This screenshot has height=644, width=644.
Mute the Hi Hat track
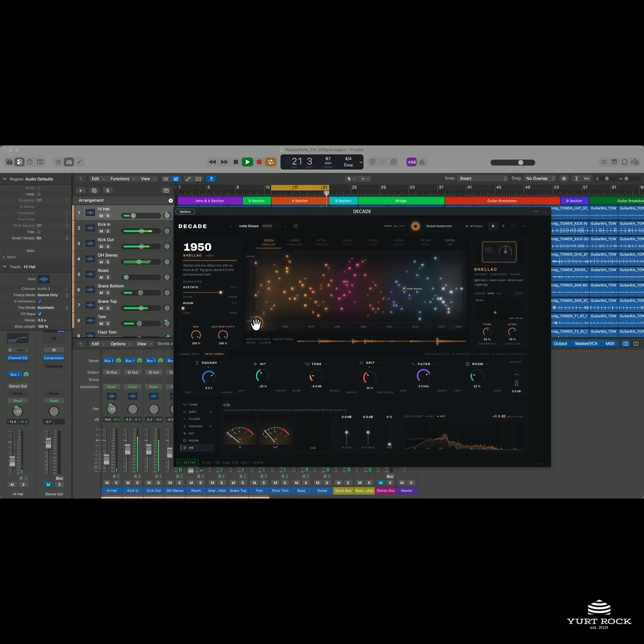pos(101,216)
